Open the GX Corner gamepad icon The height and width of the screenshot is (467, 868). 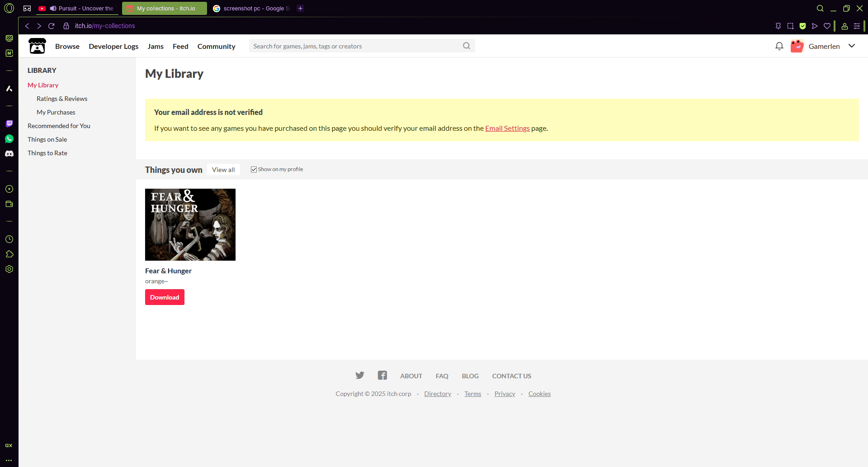27,8
